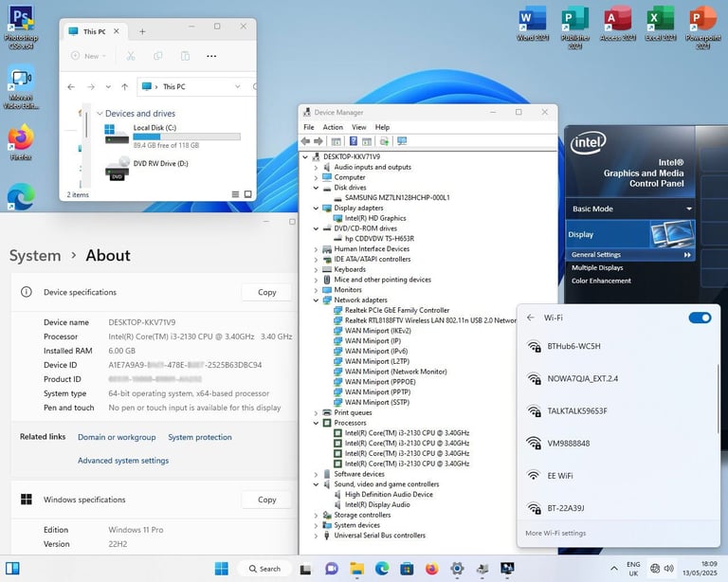Open the File Explorer address bar dropdown
This screenshot has width=728, height=582.
(238, 87)
